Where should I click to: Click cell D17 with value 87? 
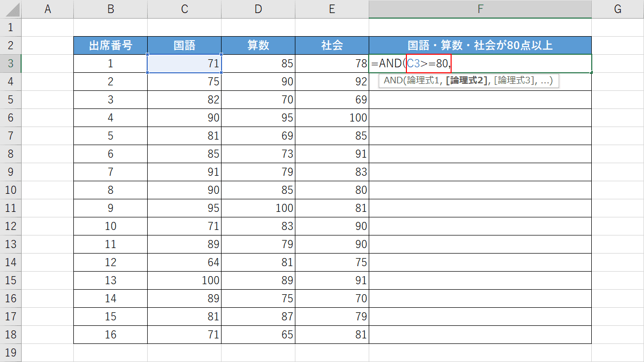tap(258, 316)
